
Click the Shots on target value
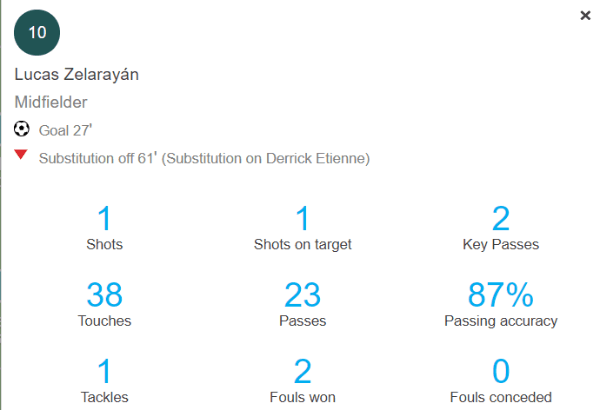[303, 218]
